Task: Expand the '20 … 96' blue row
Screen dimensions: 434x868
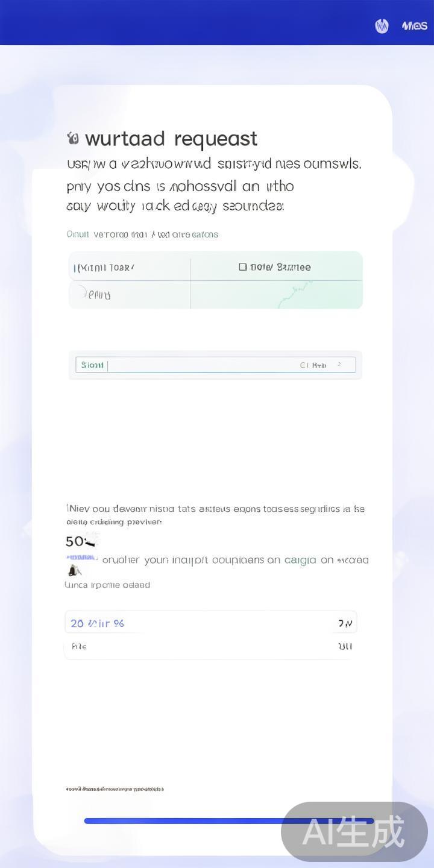Action: pos(210,623)
